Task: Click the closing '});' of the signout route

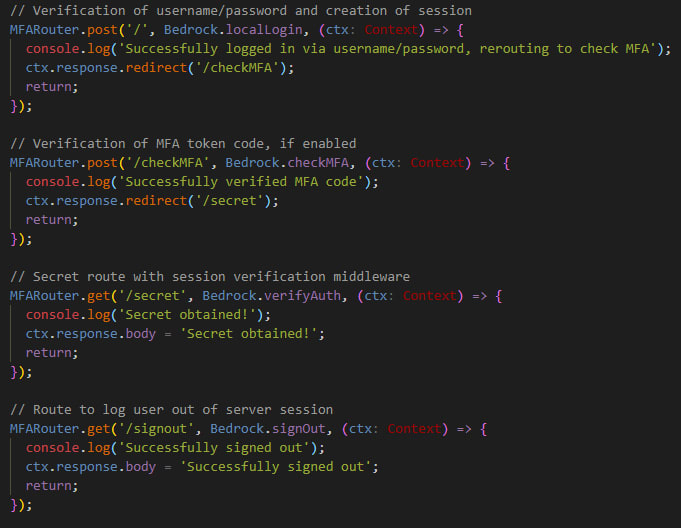Action: [21, 505]
